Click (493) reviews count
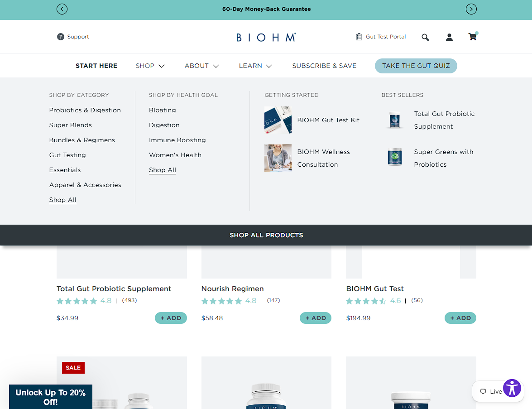The width and height of the screenshot is (532, 409). (x=129, y=300)
